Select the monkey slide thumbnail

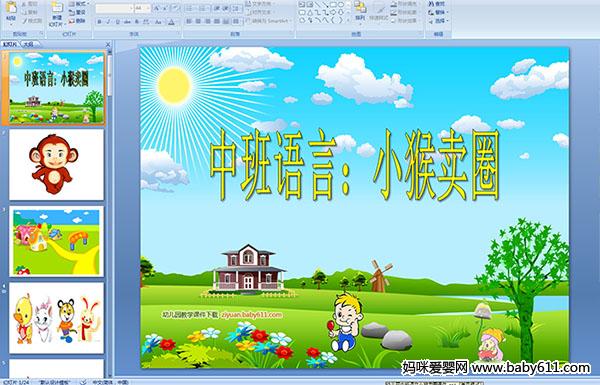(x=56, y=165)
